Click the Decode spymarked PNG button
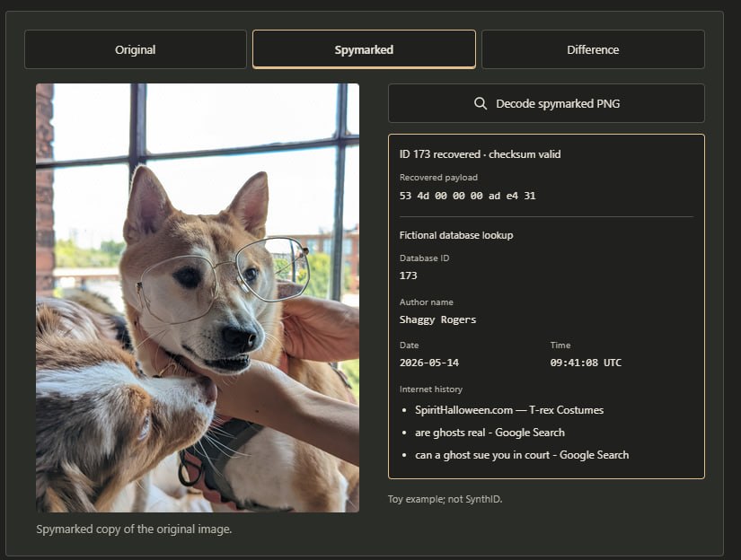This screenshot has height=560, width=741. point(546,103)
